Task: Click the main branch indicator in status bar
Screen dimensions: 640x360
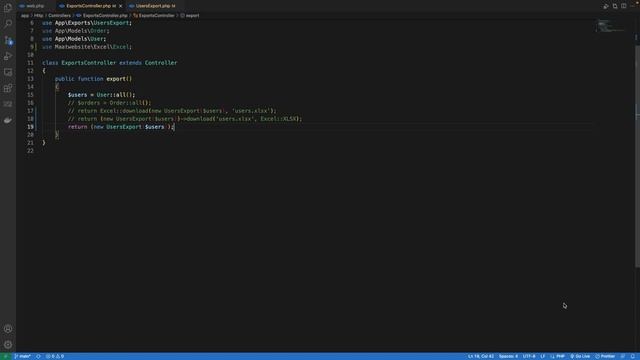Action: [22, 356]
